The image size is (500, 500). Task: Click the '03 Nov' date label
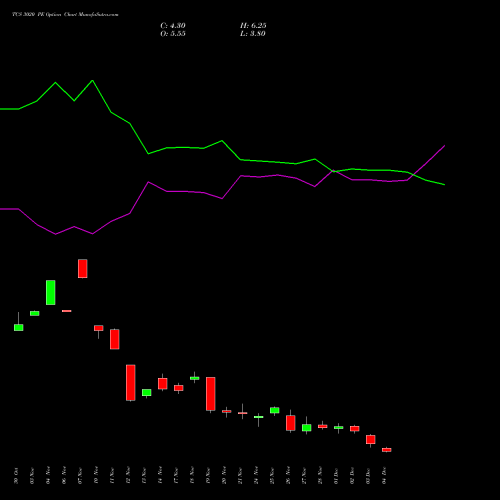(32, 476)
